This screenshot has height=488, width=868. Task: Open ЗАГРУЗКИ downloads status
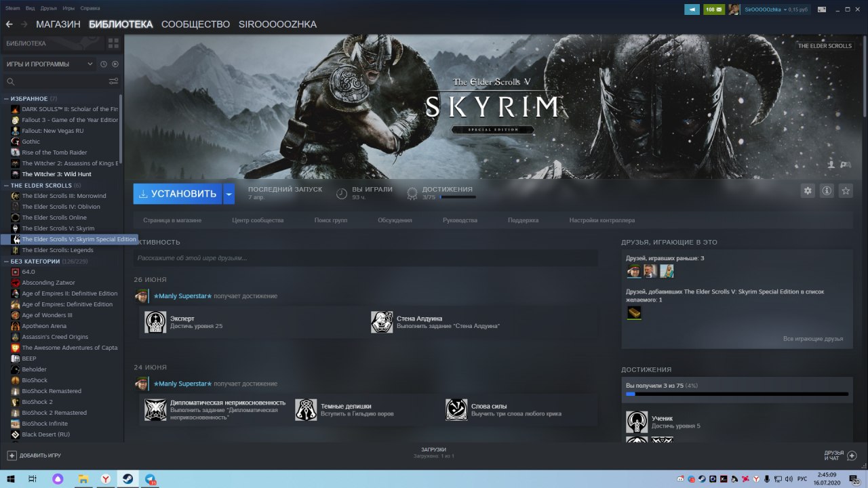433,453
